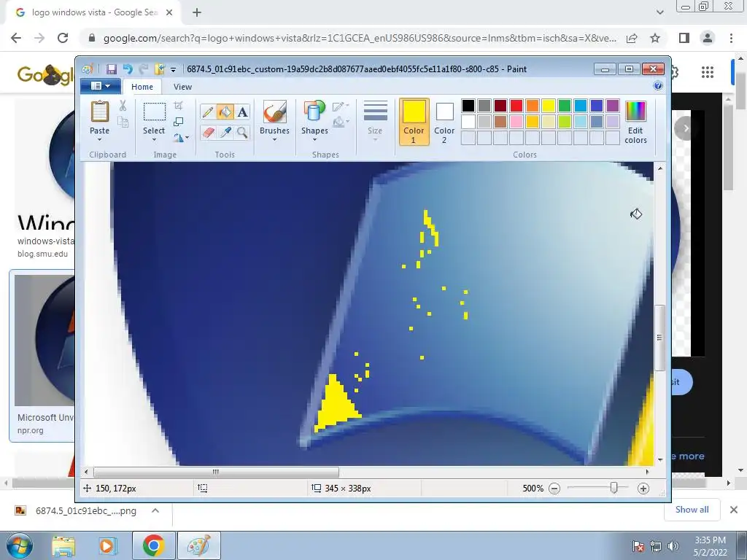Click the zoom in plus button
The width and height of the screenshot is (747, 560).
(x=643, y=489)
